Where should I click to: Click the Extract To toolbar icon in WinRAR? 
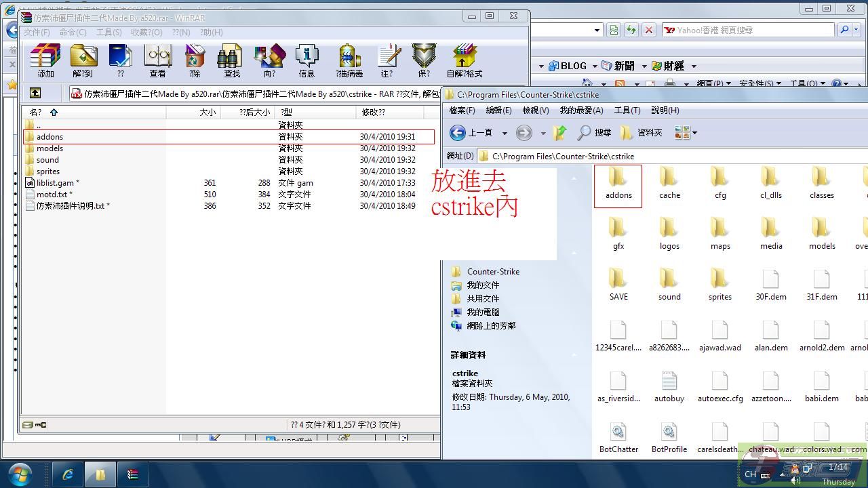83,61
